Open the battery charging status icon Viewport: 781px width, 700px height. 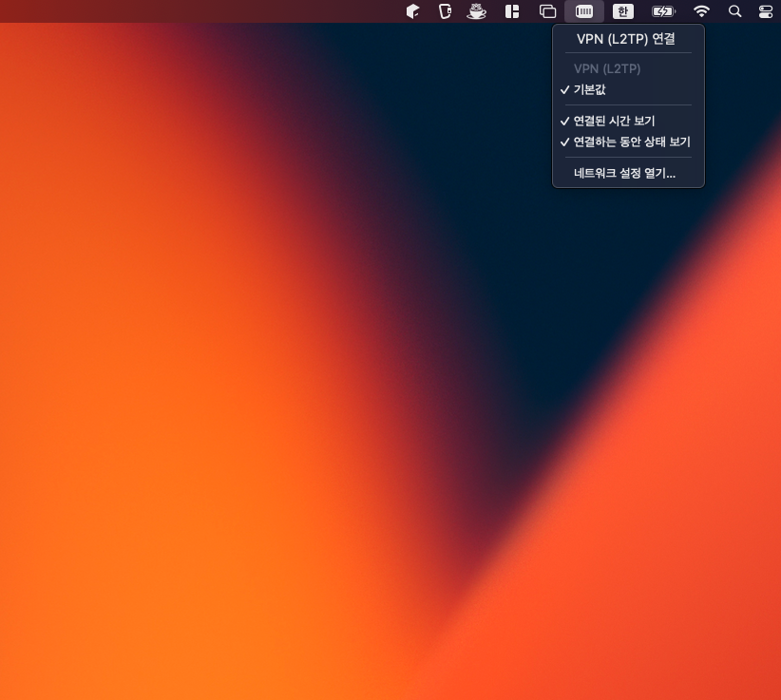click(663, 11)
